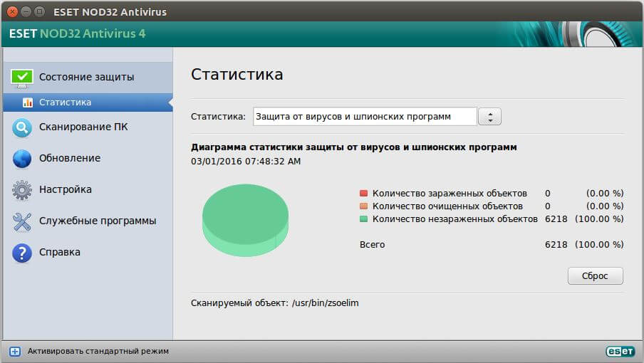This screenshot has width=644, height=363.
Task: Click the Статистика page title
Action: 237,75
